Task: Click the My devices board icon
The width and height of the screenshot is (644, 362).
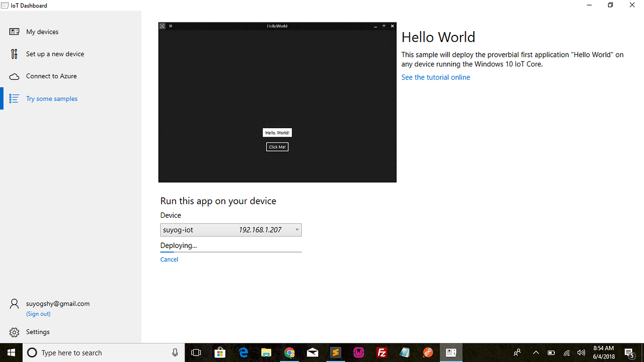Action: (x=14, y=32)
